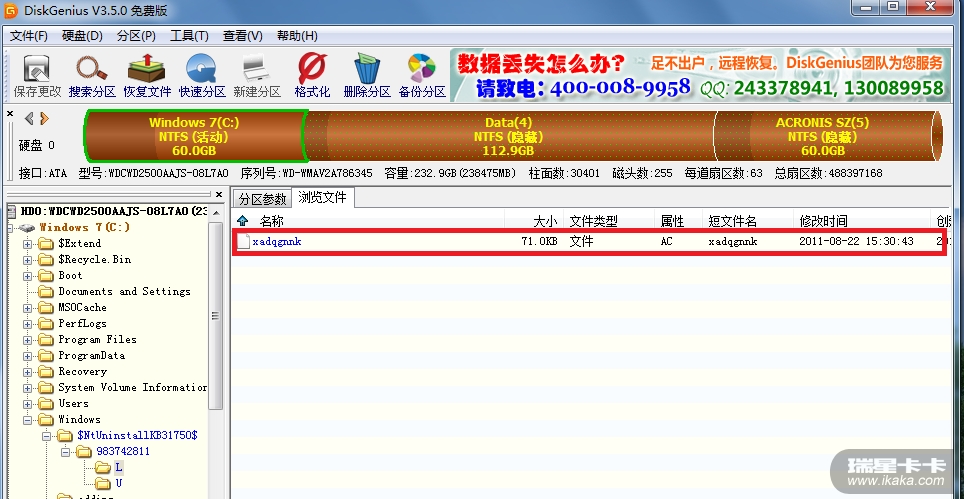Click the 删除分区 delete partition icon
This screenshot has width=964, height=499.
coord(367,69)
